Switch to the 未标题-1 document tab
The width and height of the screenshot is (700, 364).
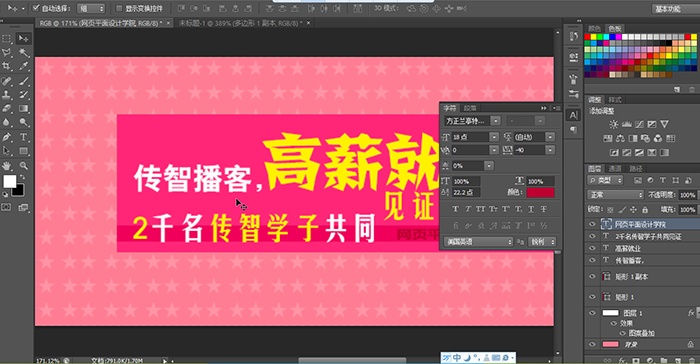(x=241, y=23)
